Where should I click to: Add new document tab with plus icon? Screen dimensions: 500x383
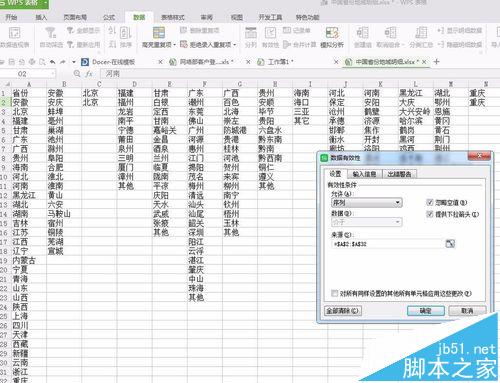pos(436,62)
